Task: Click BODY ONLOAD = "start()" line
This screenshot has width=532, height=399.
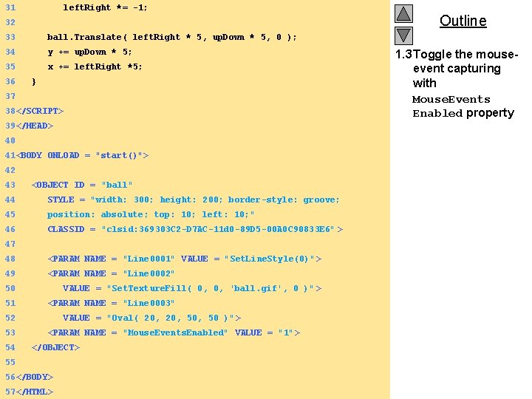Action: point(83,155)
